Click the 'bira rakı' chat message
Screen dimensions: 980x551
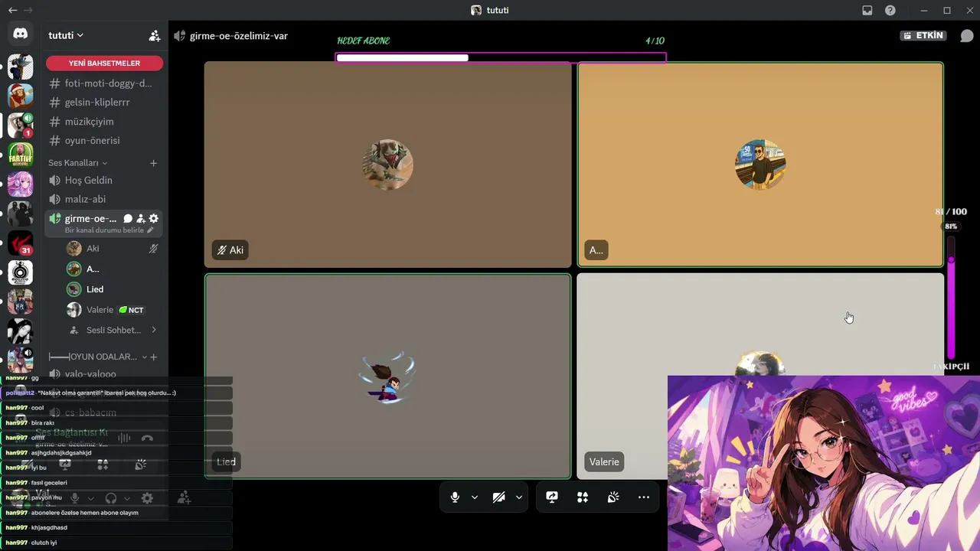click(x=116, y=423)
